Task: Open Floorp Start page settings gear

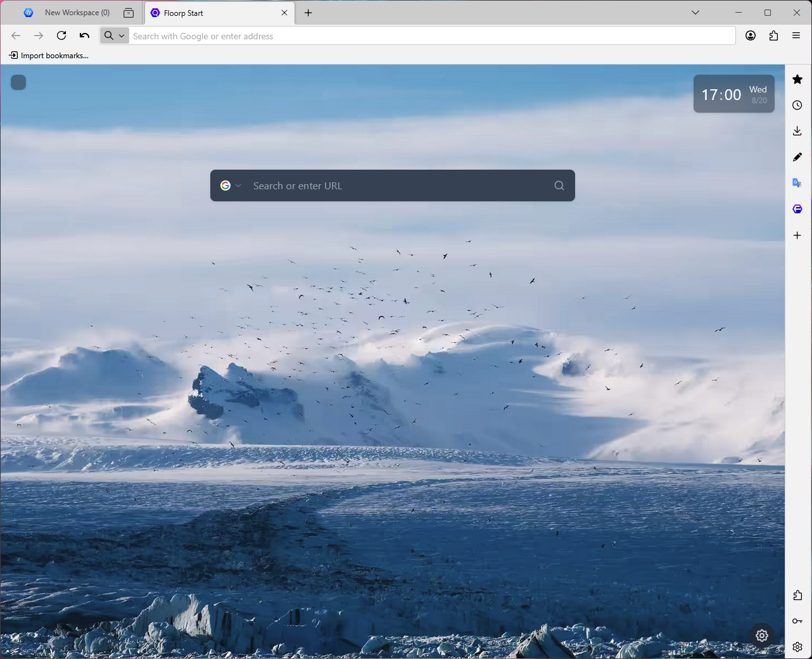Action: coord(762,635)
